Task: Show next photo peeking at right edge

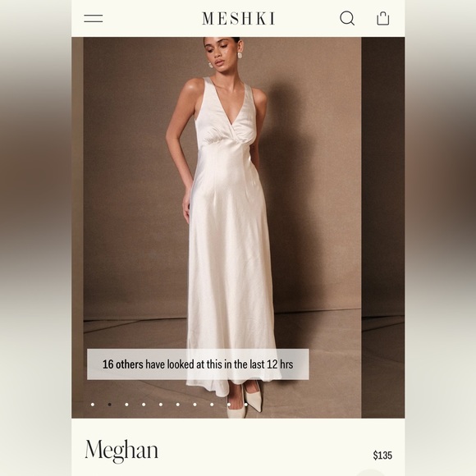Action: (x=382, y=227)
